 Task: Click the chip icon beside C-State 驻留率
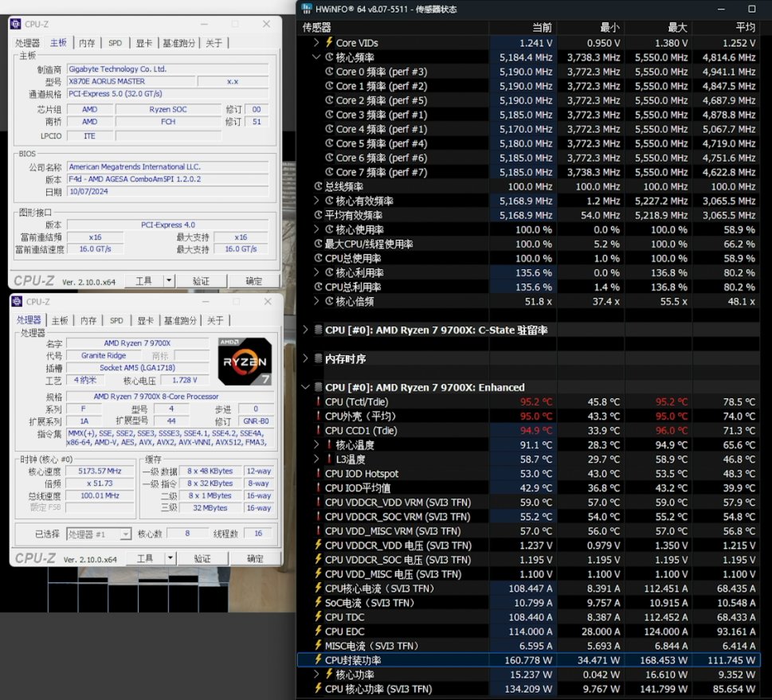pyautogui.click(x=319, y=330)
